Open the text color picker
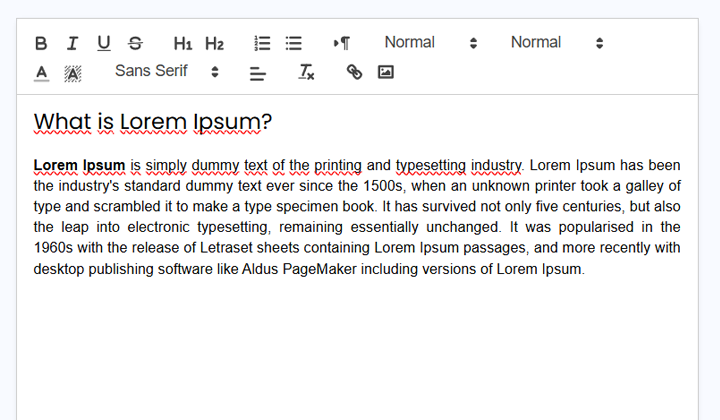720x420 pixels. pyautogui.click(x=41, y=72)
